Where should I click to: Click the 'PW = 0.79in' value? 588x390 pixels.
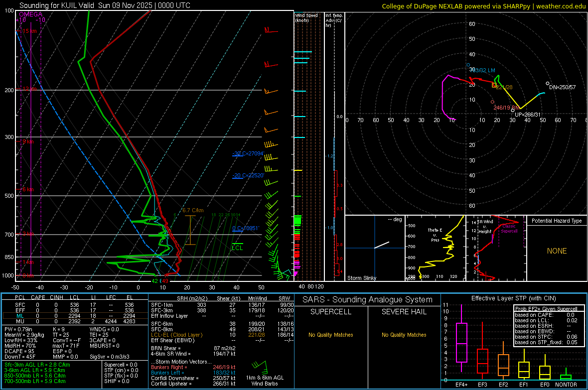[18, 329]
